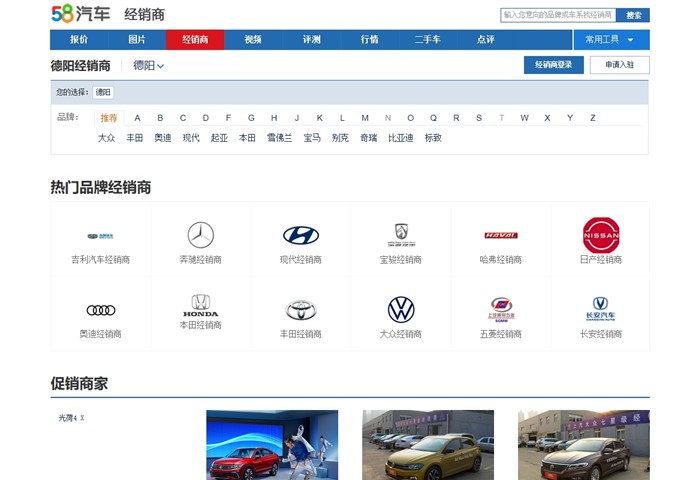Choose the 雪佛兰 brand link
Image resolution: width=700 pixels, height=480 pixels.
click(x=279, y=138)
